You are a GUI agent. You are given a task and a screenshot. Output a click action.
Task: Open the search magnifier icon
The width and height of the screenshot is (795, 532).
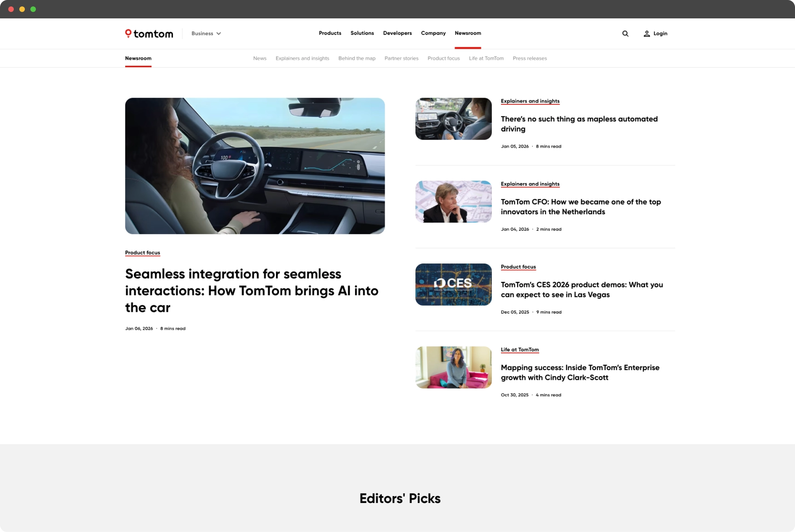[x=625, y=34]
